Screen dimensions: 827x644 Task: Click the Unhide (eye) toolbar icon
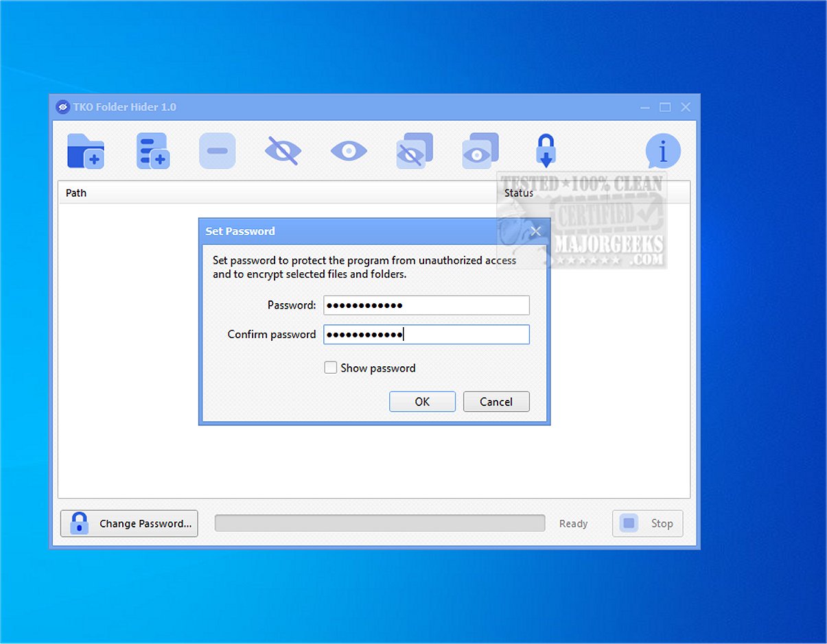(349, 151)
